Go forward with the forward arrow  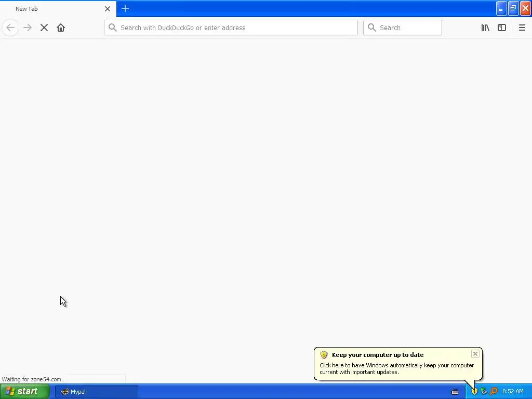[x=28, y=28]
